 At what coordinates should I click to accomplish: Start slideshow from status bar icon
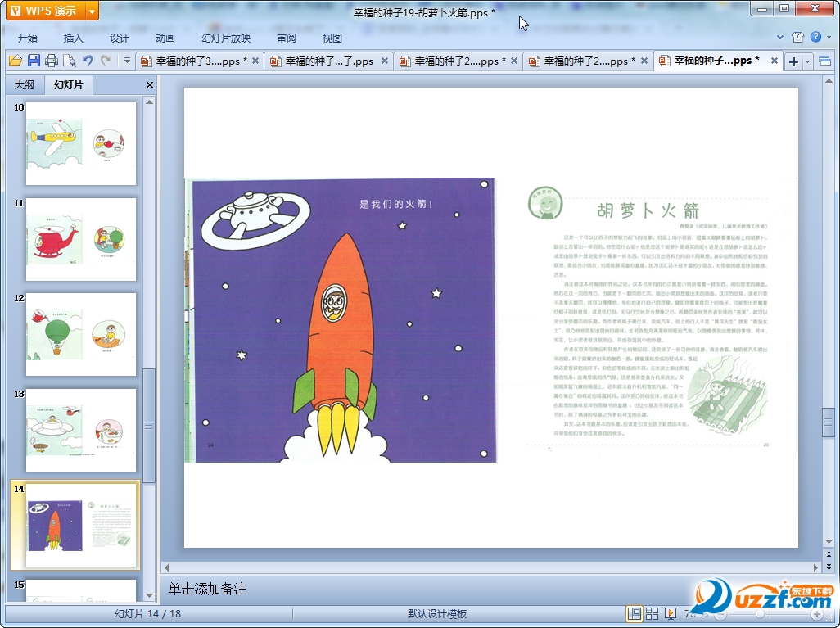tap(670, 613)
